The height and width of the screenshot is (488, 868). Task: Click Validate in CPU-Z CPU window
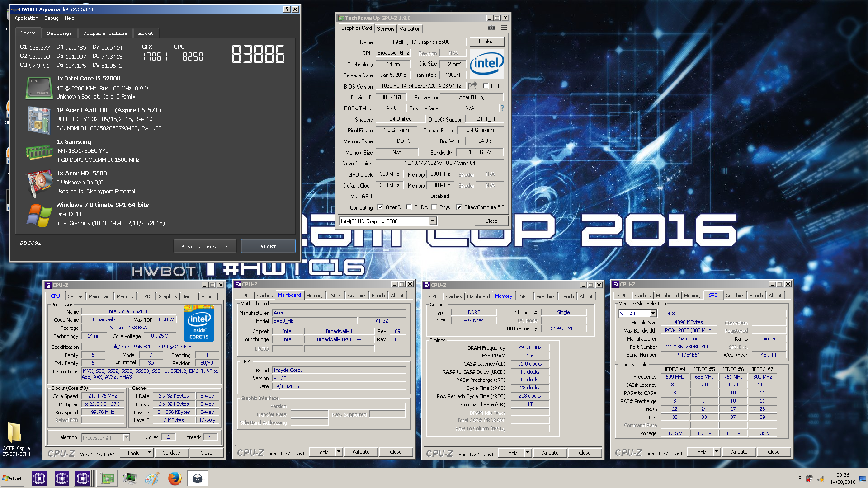coord(171,453)
